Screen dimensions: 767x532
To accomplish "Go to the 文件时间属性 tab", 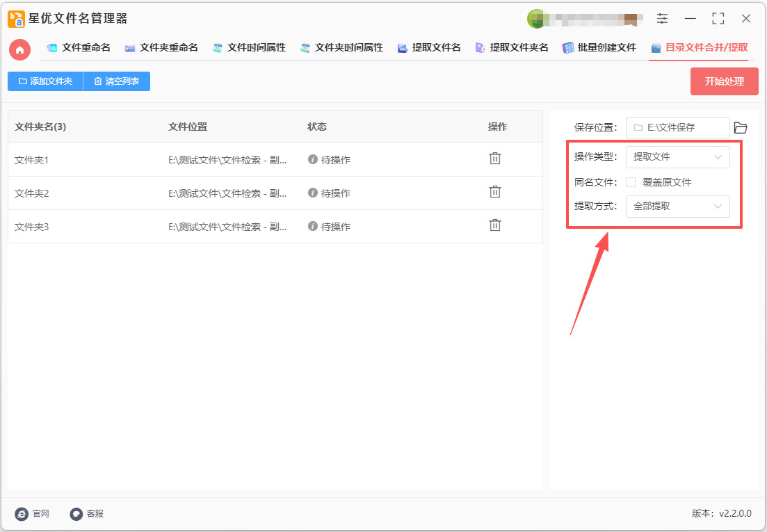I will (249, 48).
